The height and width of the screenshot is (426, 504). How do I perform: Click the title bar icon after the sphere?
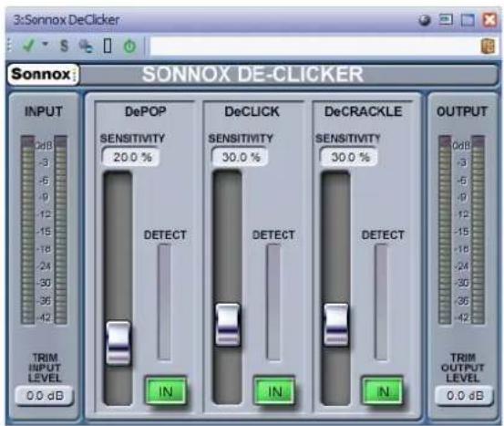[x=446, y=20]
